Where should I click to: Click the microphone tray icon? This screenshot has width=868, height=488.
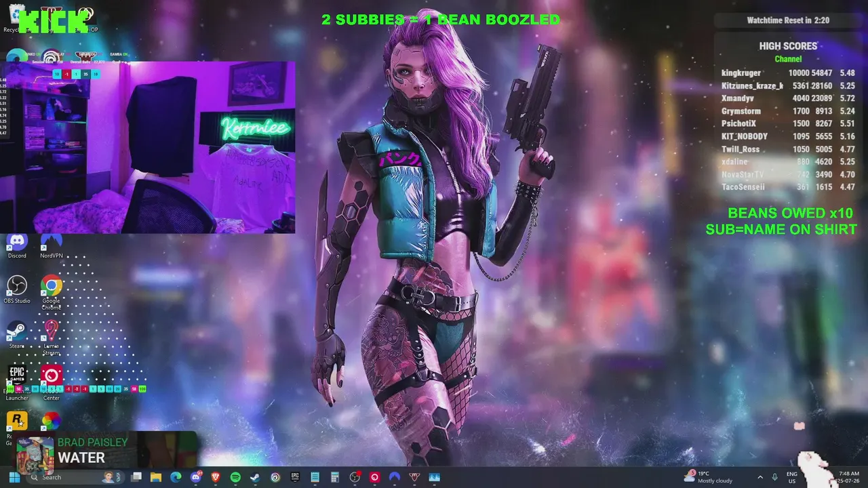coord(774,477)
